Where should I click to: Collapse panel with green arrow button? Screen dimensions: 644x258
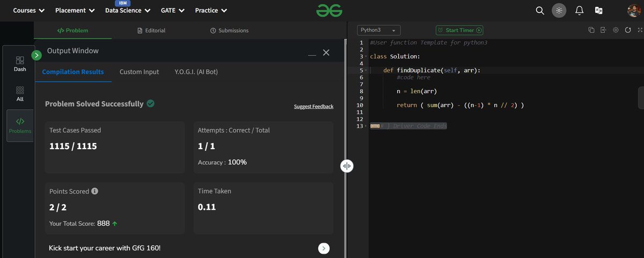coord(36,55)
